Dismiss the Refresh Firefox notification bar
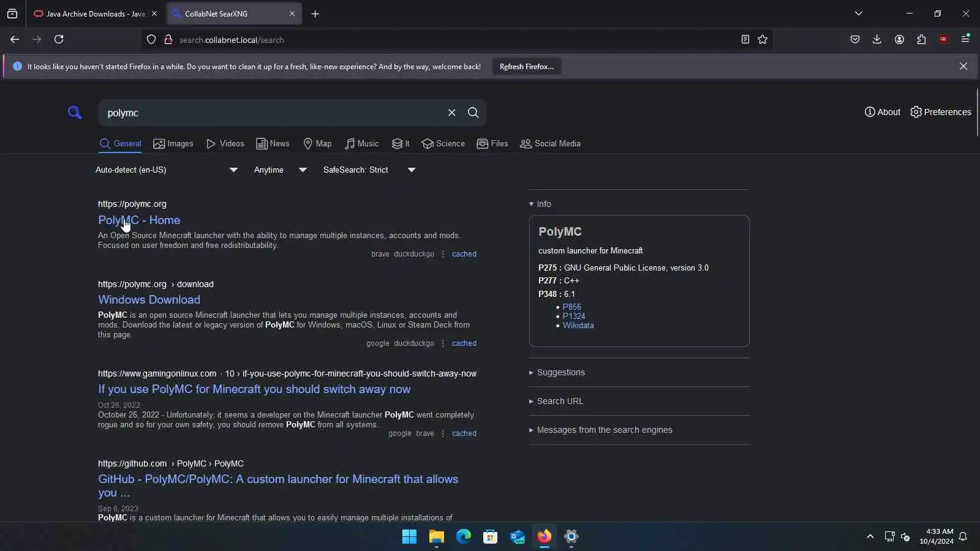The width and height of the screenshot is (980, 551). click(963, 66)
